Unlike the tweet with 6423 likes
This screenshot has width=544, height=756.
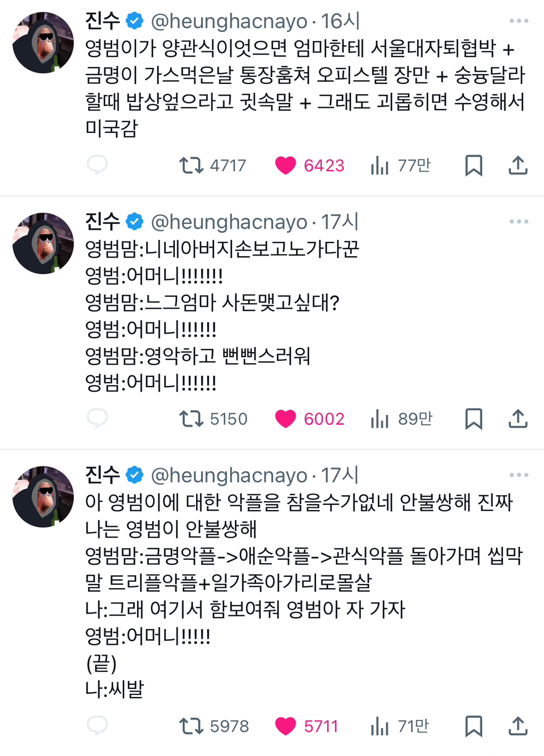click(x=285, y=165)
